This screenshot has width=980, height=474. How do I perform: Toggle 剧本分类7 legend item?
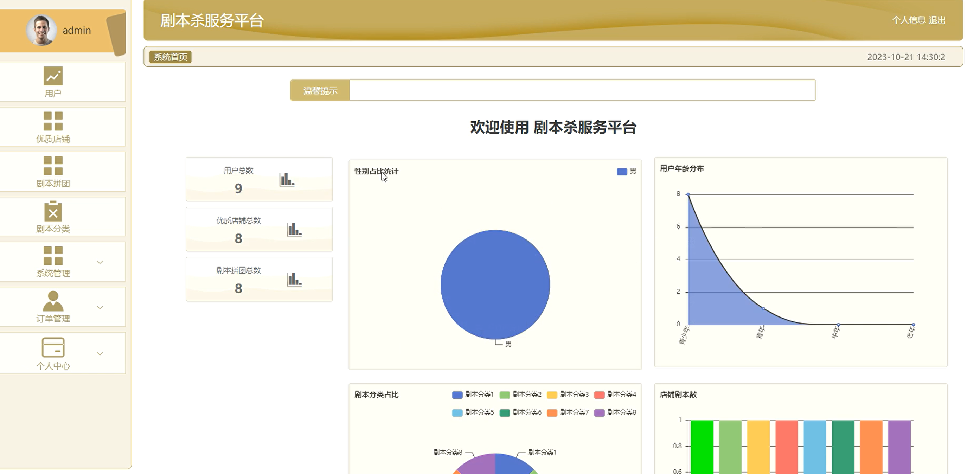(x=568, y=413)
